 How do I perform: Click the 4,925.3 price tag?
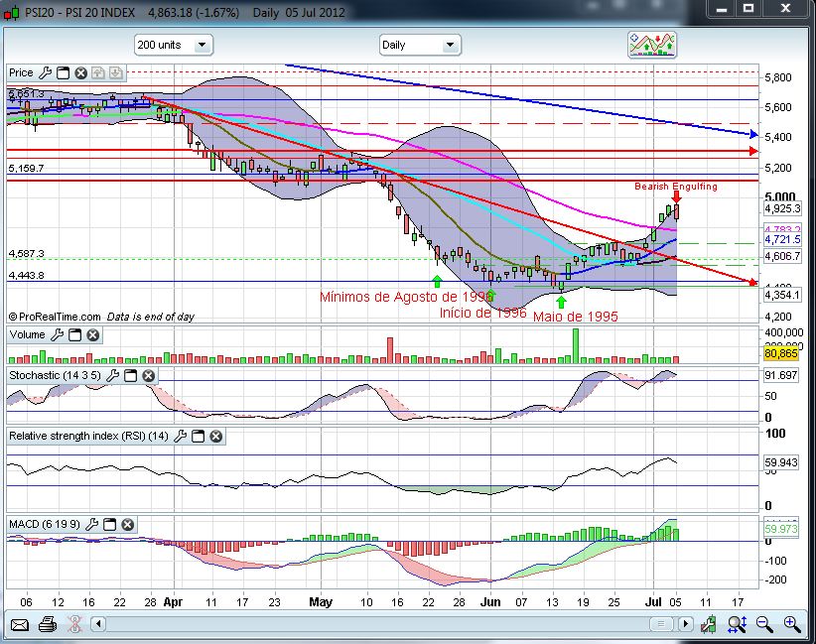point(782,209)
